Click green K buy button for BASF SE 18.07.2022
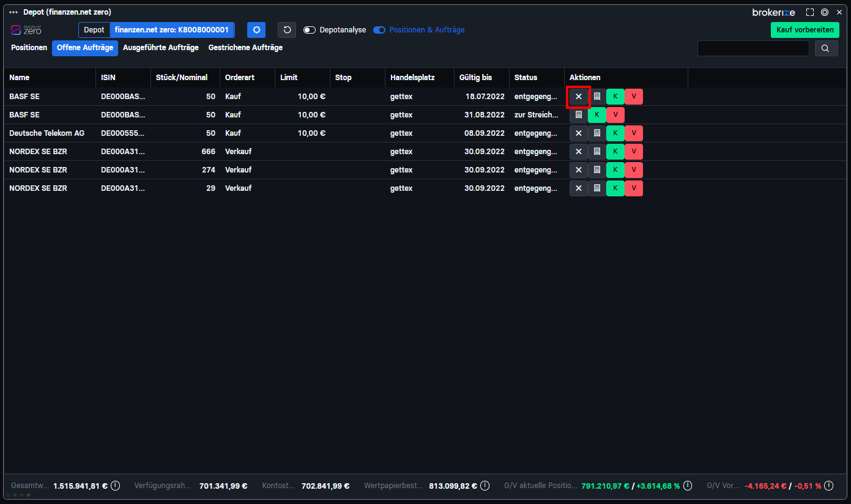The height and width of the screenshot is (504, 851). point(615,97)
